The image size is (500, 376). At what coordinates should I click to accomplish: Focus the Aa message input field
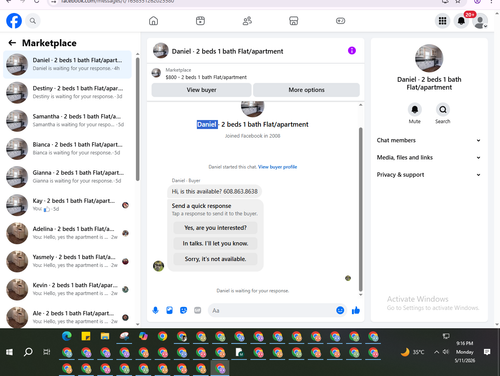tap(271, 311)
